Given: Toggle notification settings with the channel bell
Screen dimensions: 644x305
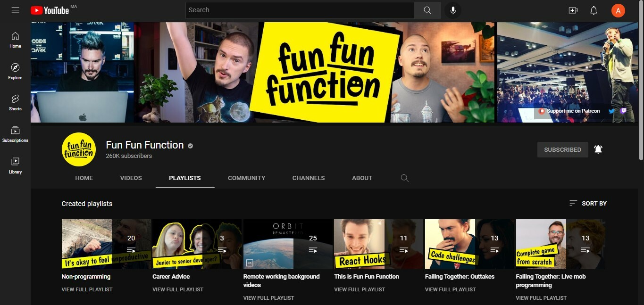Looking at the screenshot, I should [598, 149].
